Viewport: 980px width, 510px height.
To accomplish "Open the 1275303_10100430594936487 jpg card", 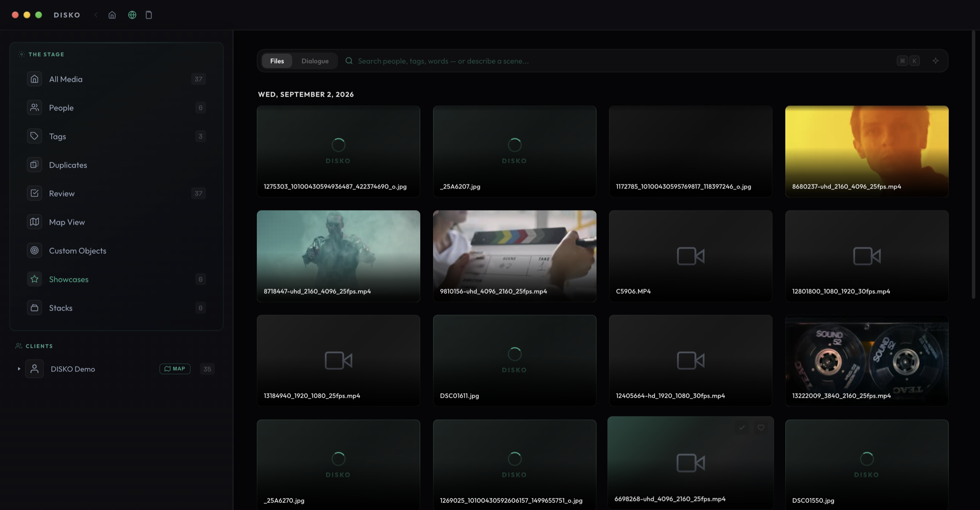I will coord(338,152).
